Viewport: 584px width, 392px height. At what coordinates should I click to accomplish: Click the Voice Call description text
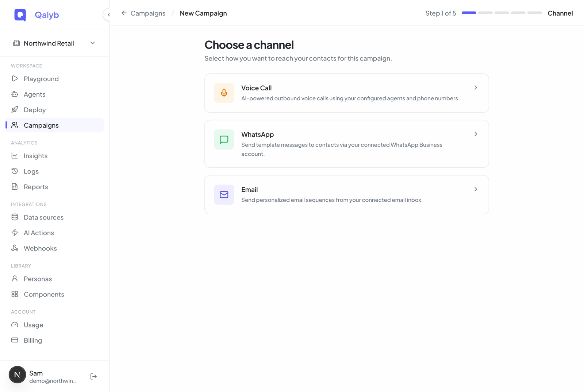point(350,98)
